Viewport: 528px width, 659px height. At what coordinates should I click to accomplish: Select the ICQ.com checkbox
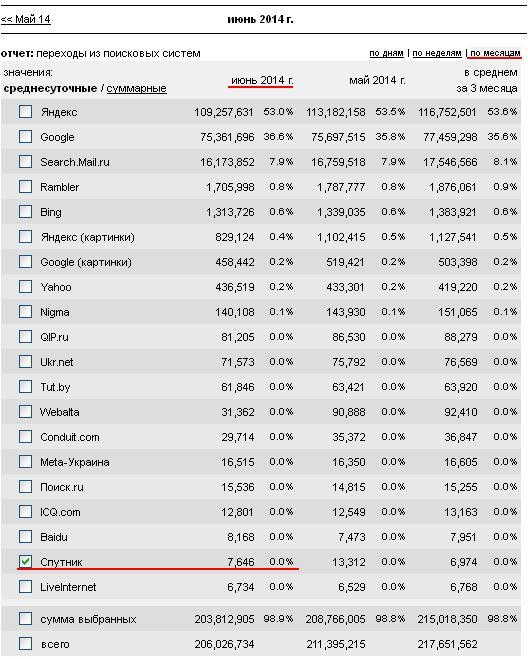[x=25, y=512]
